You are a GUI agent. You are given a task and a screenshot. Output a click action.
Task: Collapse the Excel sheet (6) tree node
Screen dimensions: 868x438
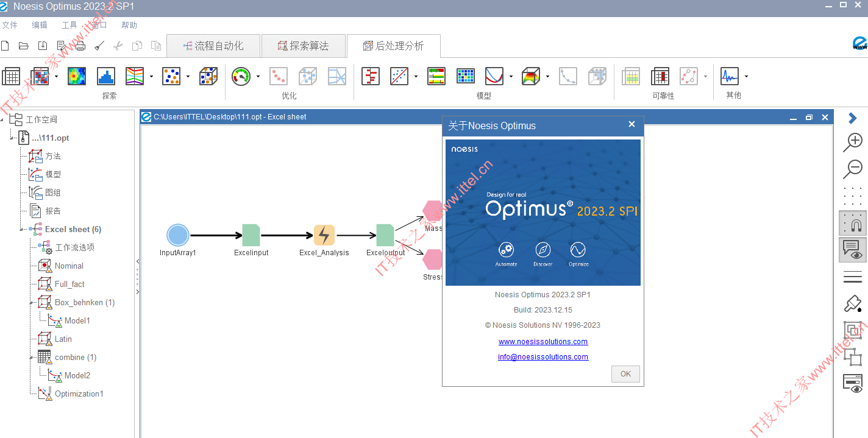pyautogui.click(x=21, y=230)
